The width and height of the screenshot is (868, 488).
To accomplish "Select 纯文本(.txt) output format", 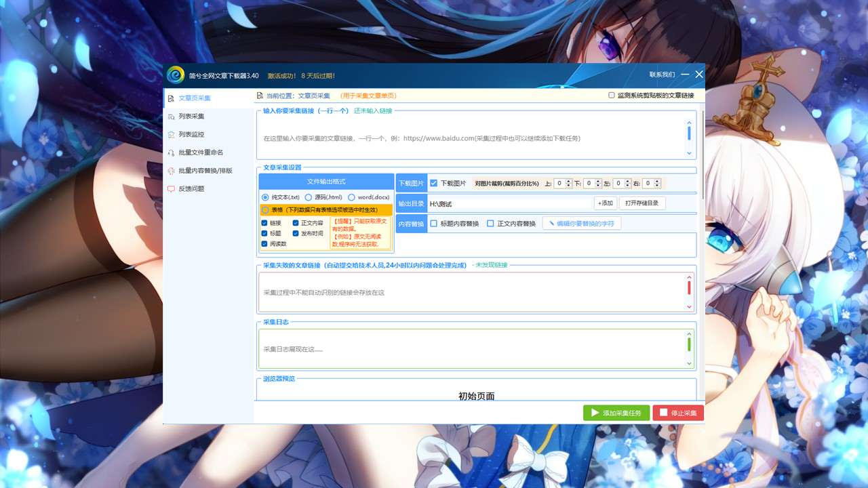I will click(x=265, y=197).
